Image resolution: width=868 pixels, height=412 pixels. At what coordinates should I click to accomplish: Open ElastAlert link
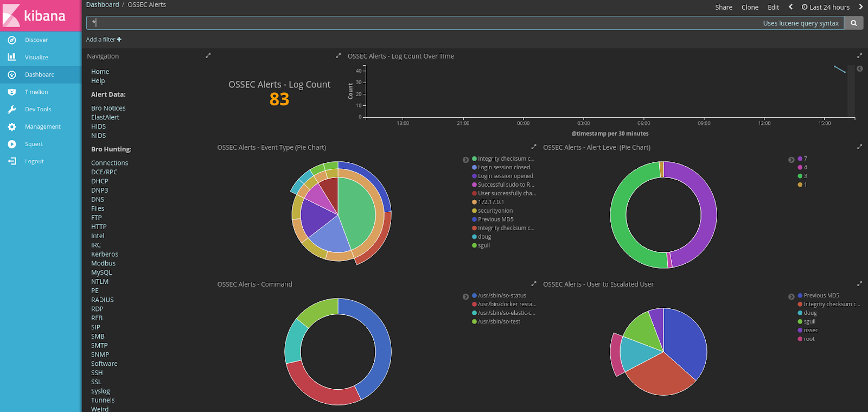tap(105, 117)
